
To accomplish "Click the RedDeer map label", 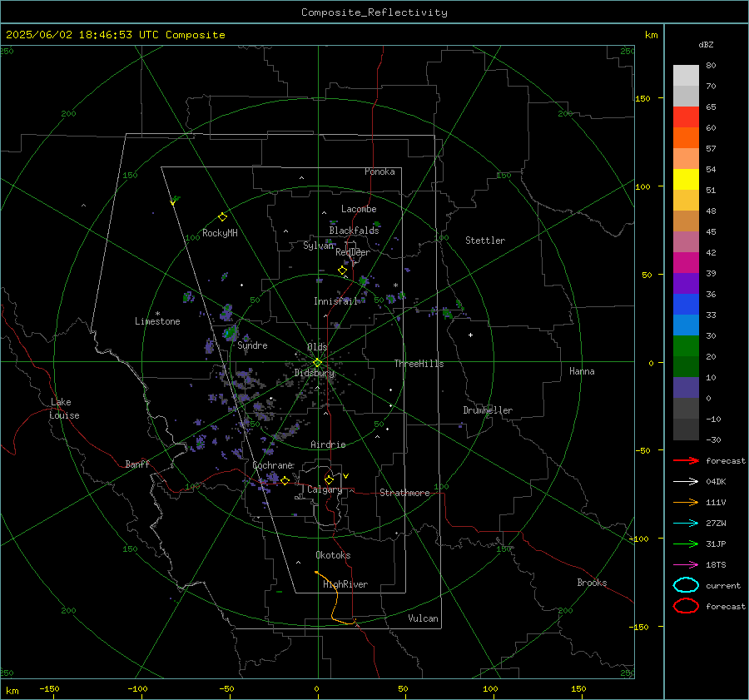I will click(353, 252).
